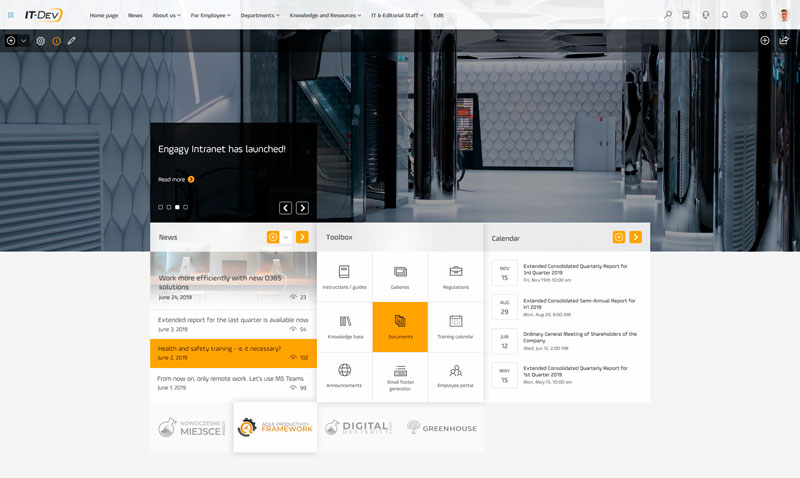This screenshot has height=478, width=800.
Task: Click the pencil edit icon in toolbar
Action: 72,41
